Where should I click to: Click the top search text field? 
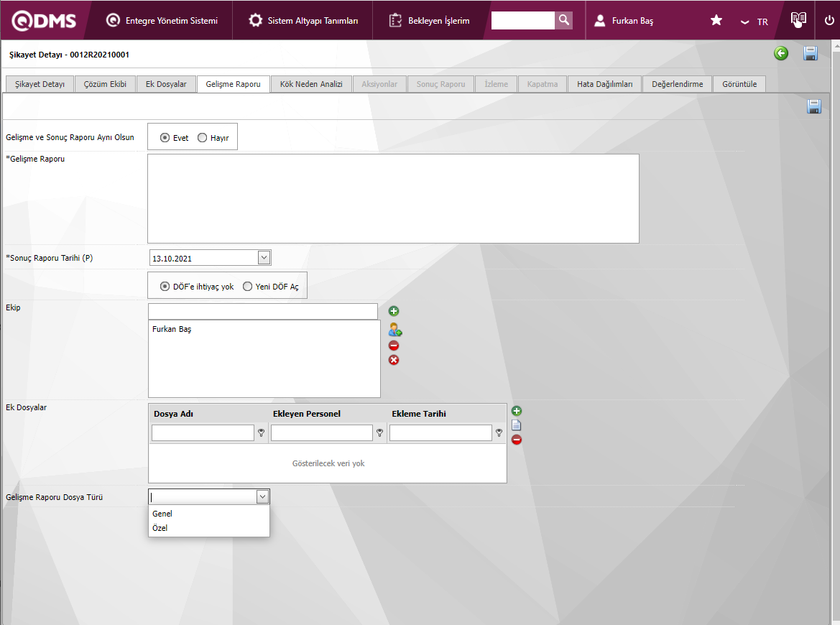(523, 20)
